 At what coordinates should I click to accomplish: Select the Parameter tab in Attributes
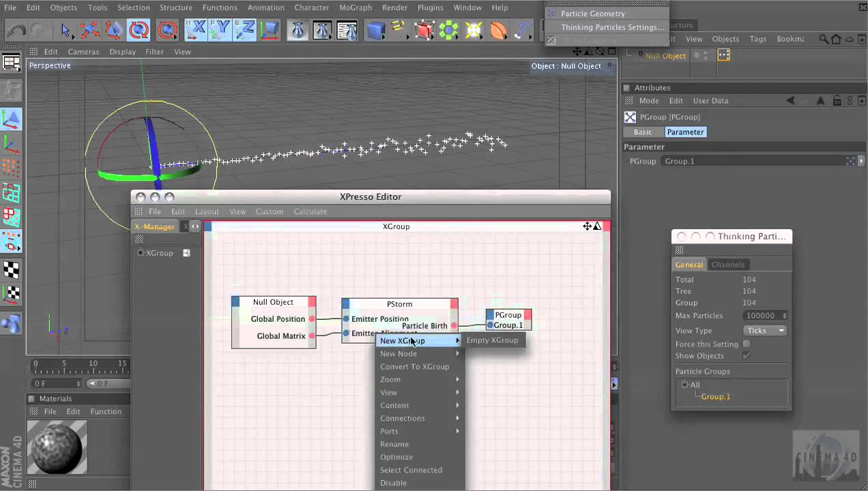pyautogui.click(x=685, y=132)
